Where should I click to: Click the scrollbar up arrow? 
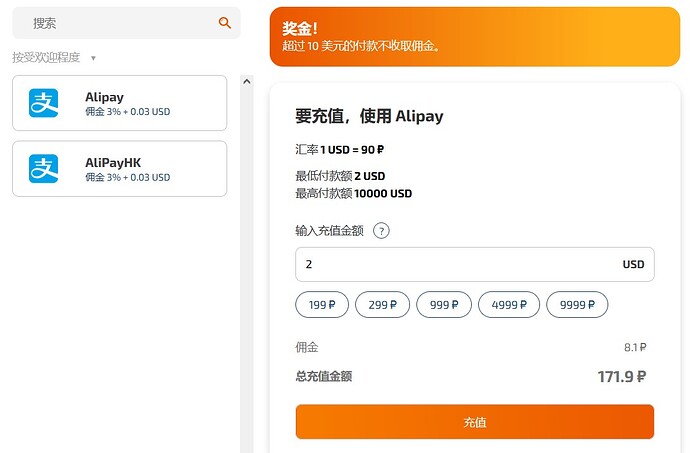tap(247, 81)
